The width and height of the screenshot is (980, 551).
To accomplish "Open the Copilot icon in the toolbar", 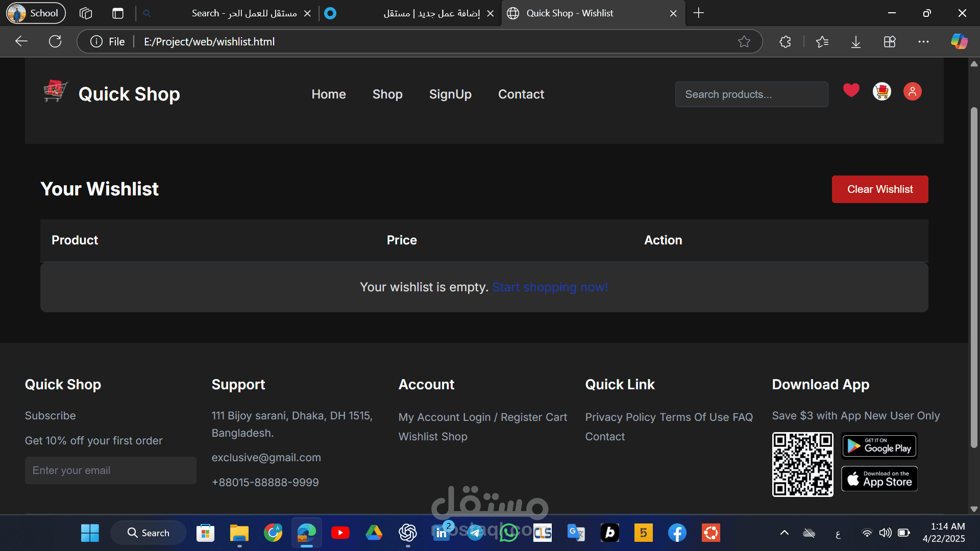I will [x=959, y=41].
